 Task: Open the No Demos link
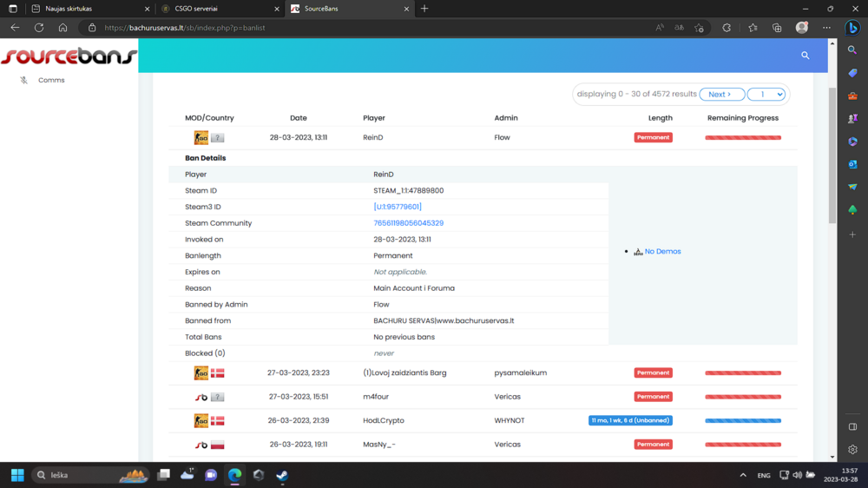(x=662, y=252)
